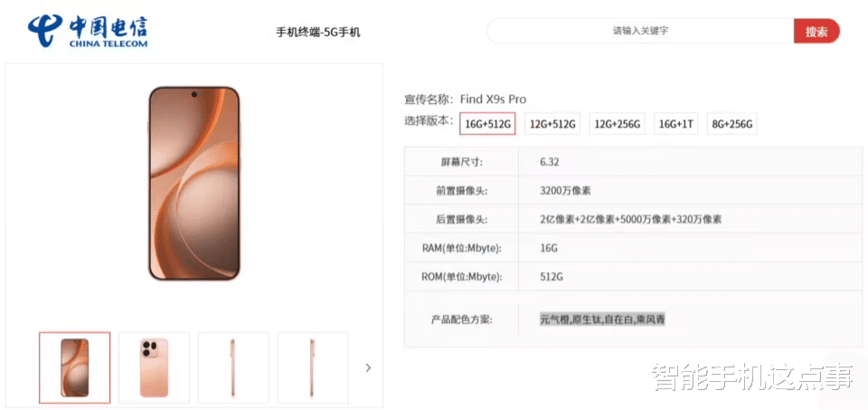
Task: Select the 16G+512G version option
Action: pyautogui.click(x=487, y=124)
